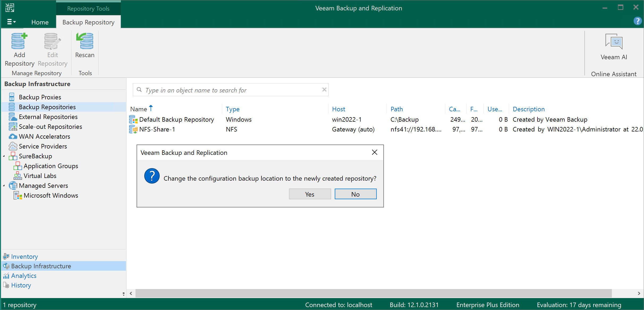The width and height of the screenshot is (644, 310).
Task: Select Virtual Labs in the sidebar
Action: coord(40,176)
